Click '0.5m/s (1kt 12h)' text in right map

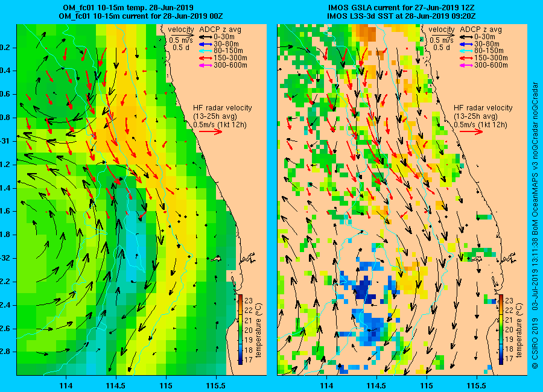pos(480,125)
